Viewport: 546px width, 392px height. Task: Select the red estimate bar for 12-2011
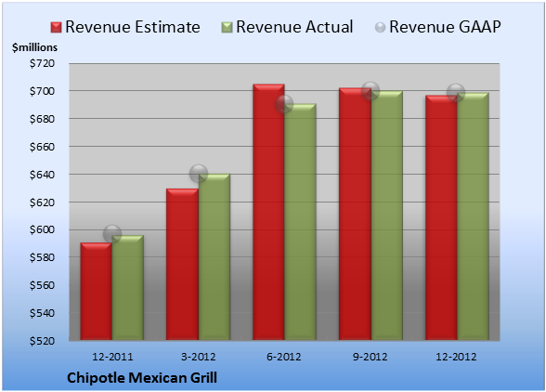coord(97,292)
